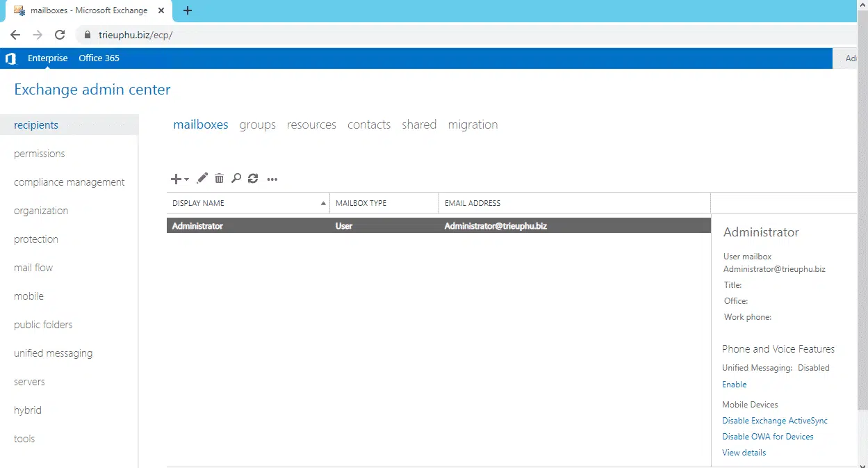
Task: Open a new browser tab
Action: [x=188, y=10]
